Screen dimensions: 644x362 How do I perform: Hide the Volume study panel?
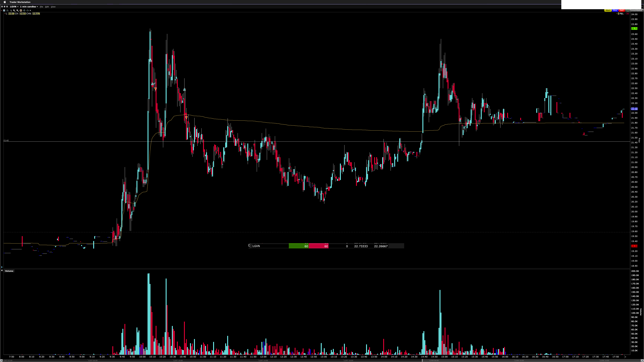pos(2,270)
